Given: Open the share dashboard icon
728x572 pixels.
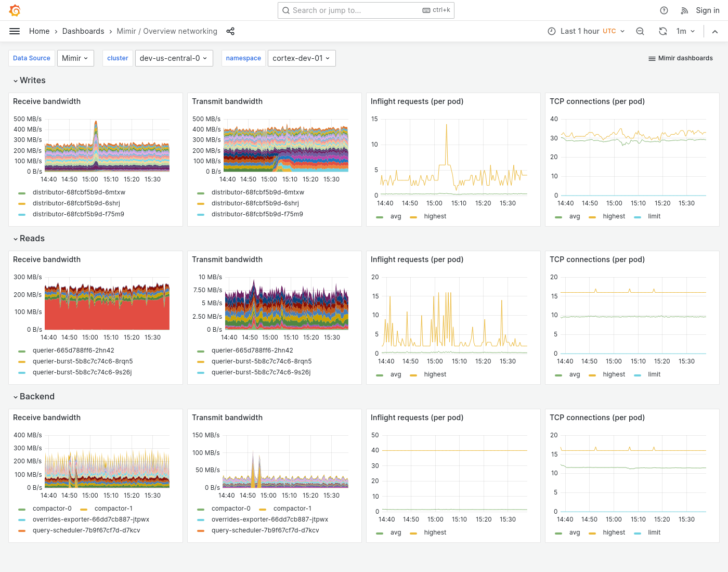Looking at the screenshot, I should point(230,31).
